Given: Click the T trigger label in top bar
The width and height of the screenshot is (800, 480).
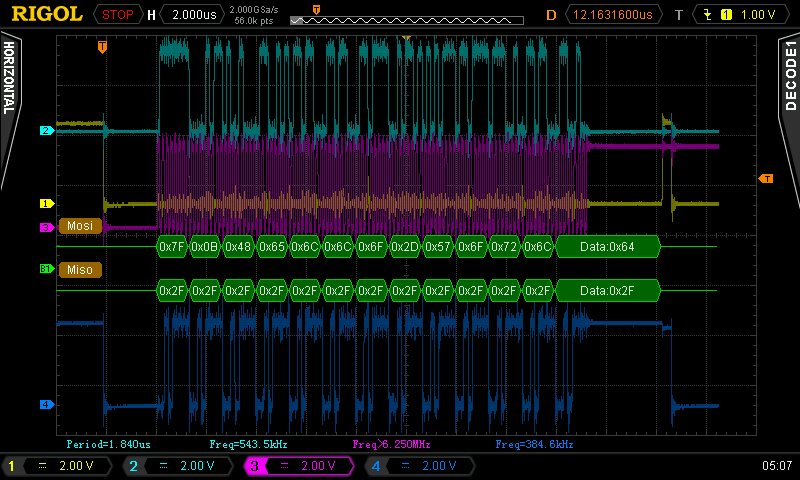Looking at the screenshot, I should 679,15.
